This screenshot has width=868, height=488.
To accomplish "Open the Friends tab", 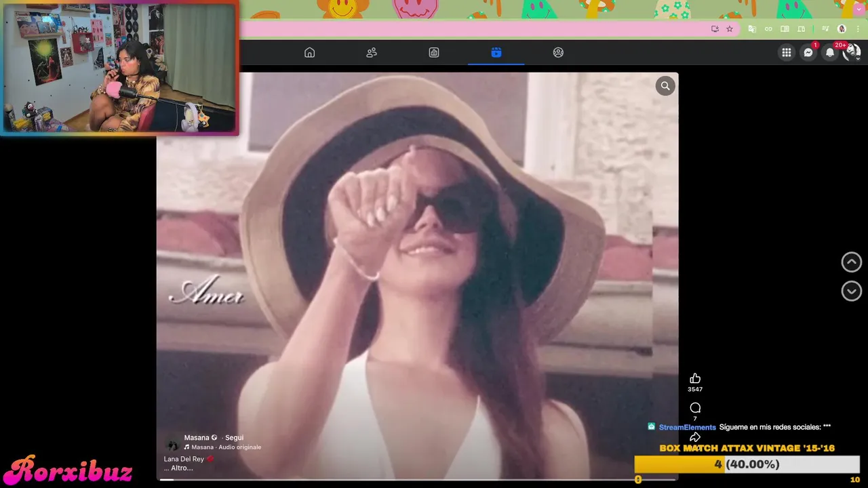I will click(x=372, y=52).
